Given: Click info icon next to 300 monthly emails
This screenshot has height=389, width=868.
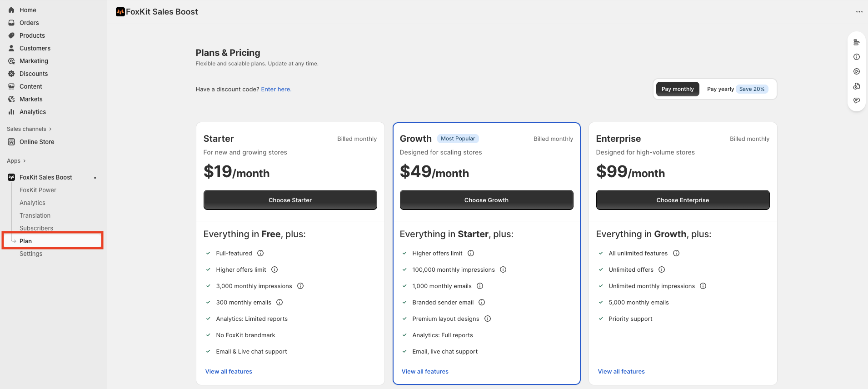Looking at the screenshot, I should point(279,302).
